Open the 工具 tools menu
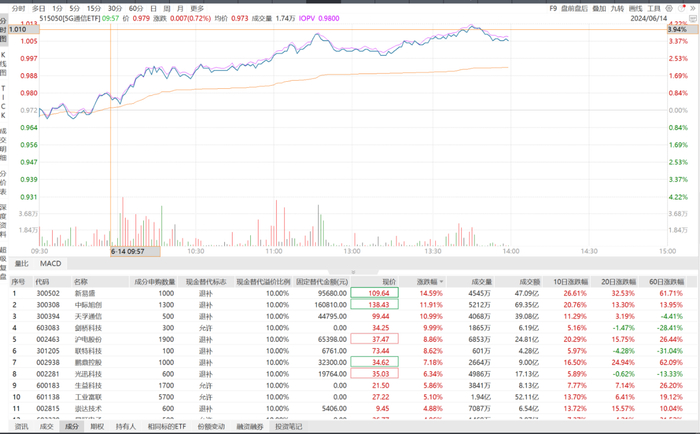The image size is (700, 434). click(654, 8)
